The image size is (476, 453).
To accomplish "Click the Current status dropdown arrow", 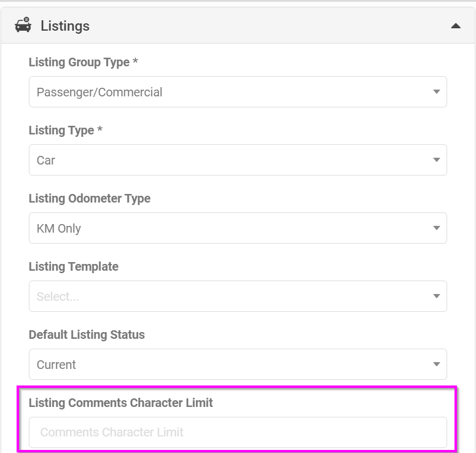I will point(437,364).
